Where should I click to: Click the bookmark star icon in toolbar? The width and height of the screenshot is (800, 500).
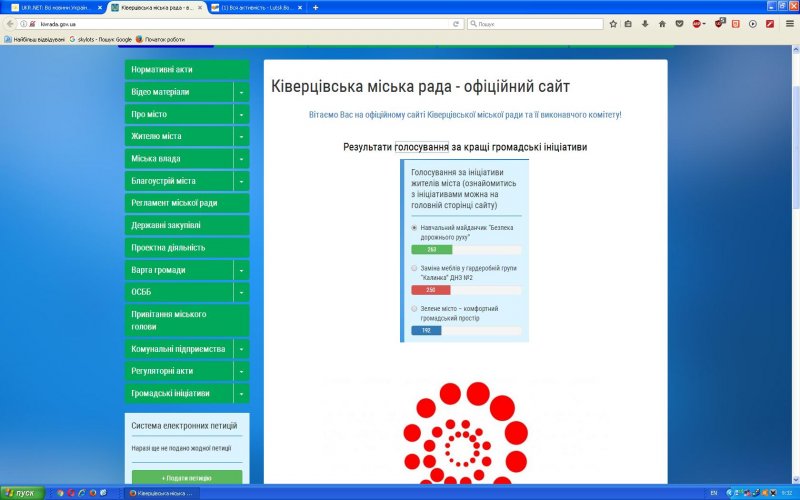point(613,23)
